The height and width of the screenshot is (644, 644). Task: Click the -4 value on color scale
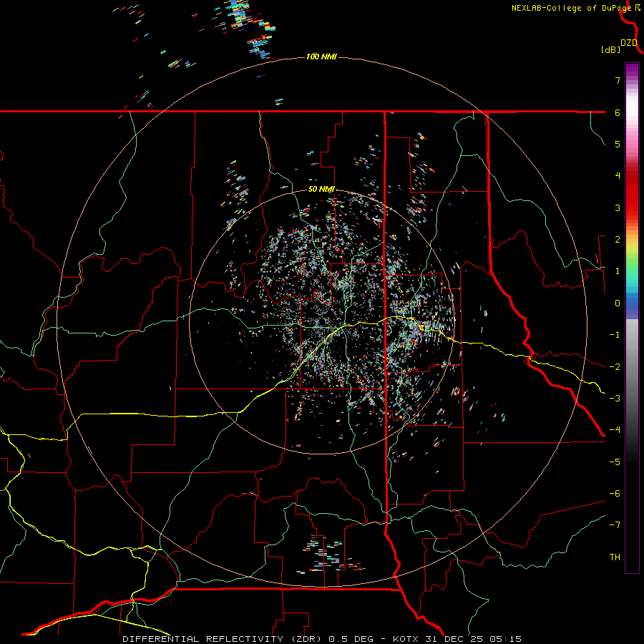pyautogui.click(x=615, y=430)
